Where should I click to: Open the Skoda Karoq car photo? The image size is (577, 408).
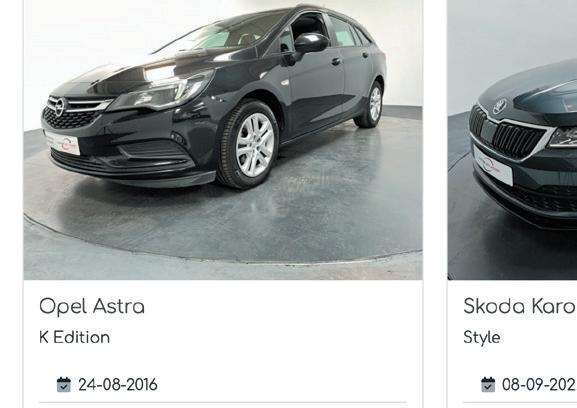tap(512, 140)
